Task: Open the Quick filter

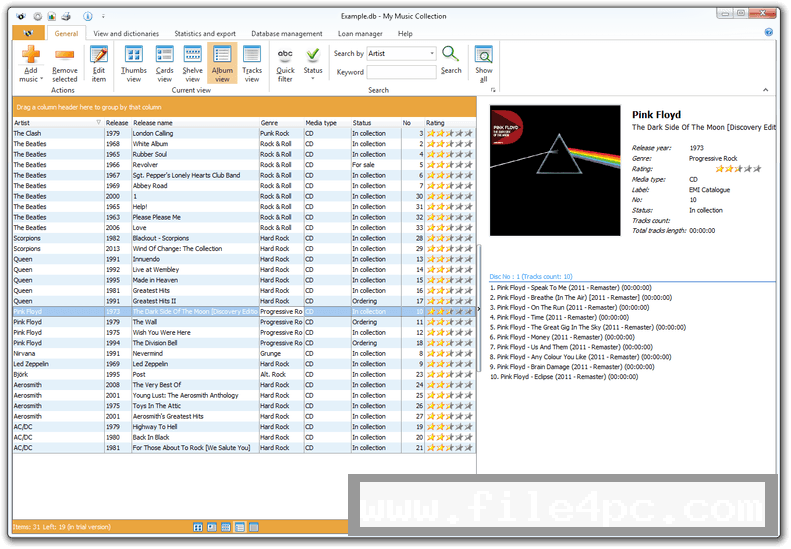Action: pos(285,64)
